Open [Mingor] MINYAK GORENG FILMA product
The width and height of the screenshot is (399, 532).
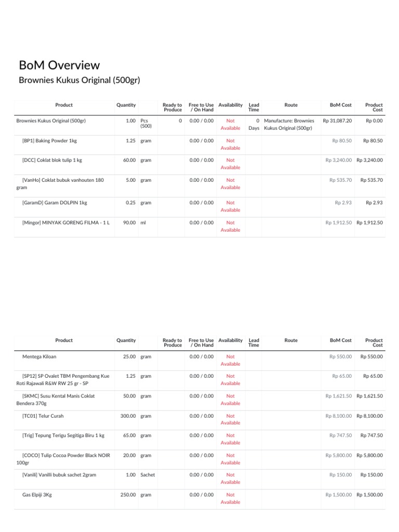pos(66,223)
